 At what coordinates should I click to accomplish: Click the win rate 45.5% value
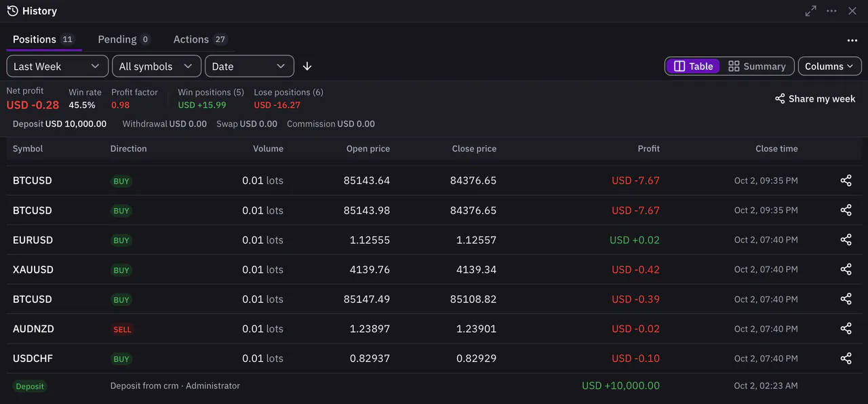82,105
